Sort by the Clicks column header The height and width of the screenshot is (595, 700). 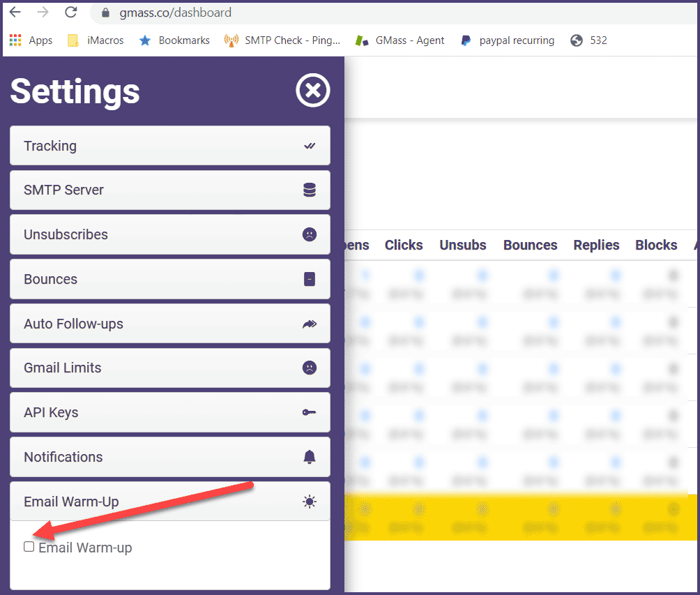[404, 245]
